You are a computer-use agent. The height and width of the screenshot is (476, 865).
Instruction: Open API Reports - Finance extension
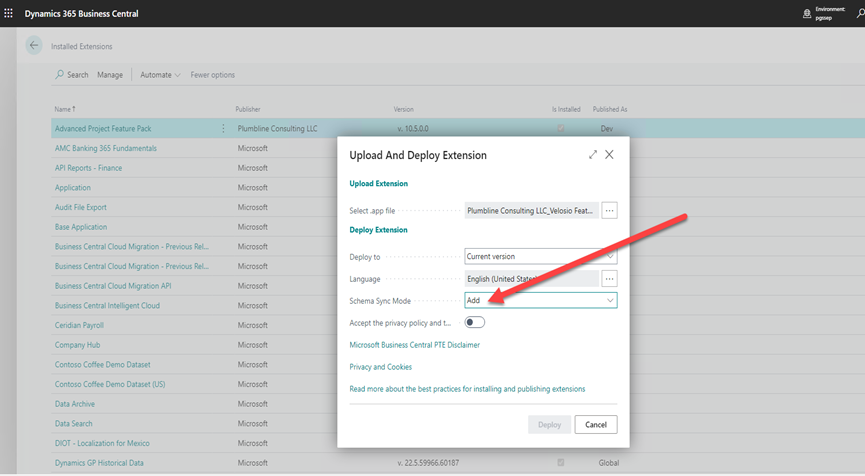click(x=88, y=168)
